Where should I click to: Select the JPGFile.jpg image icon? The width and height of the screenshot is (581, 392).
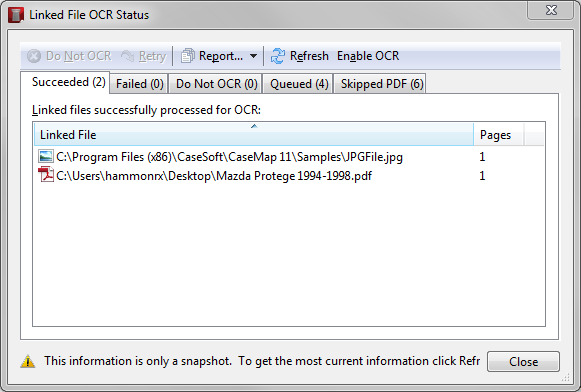click(46, 156)
